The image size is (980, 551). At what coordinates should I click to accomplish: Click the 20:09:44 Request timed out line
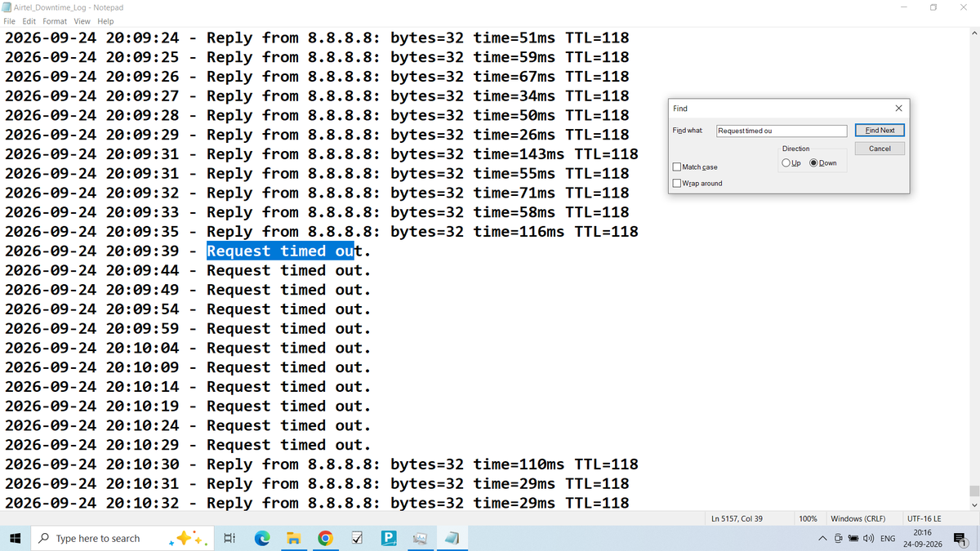click(188, 270)
